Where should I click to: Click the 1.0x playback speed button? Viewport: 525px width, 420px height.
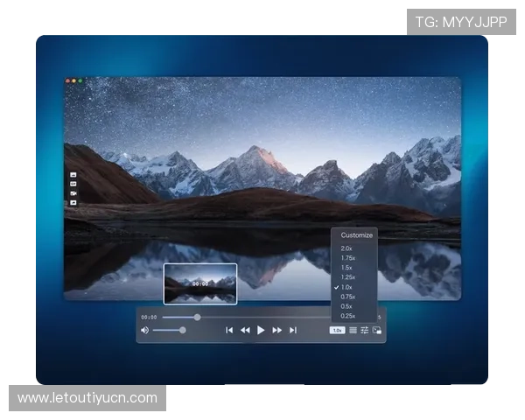click(x=337, y=330)
